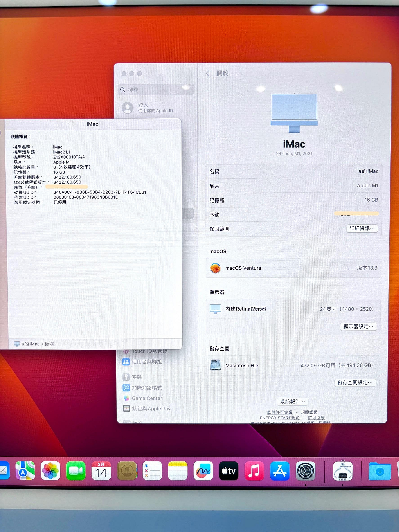Image resolution: width=399 pixels, height=532 pixels.
Task: Click 硬體 in the System Information path bar
Action: (x=49, y=344)
